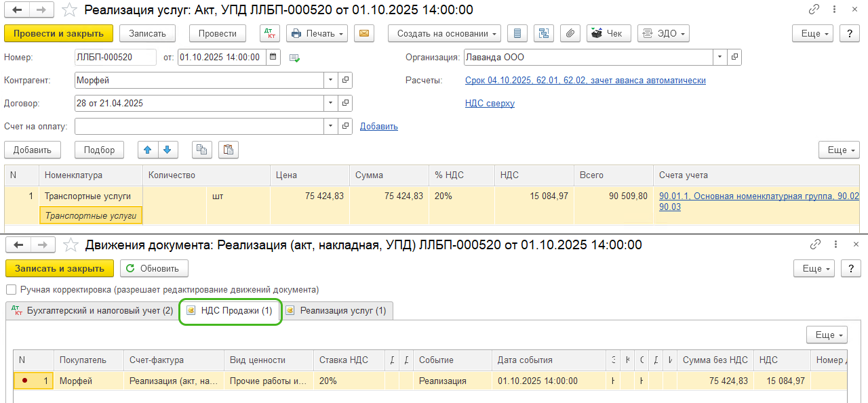Click the Номер input field
The height and width of the screenshot is (403, 868).
[x=115, y=58]
